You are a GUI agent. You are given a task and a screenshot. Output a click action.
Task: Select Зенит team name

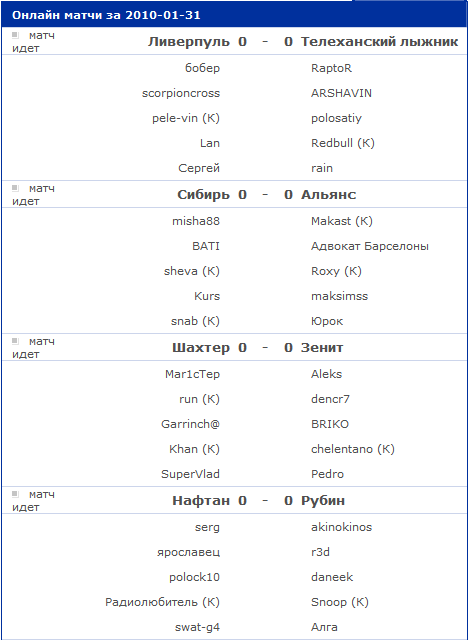pos(322,348)
